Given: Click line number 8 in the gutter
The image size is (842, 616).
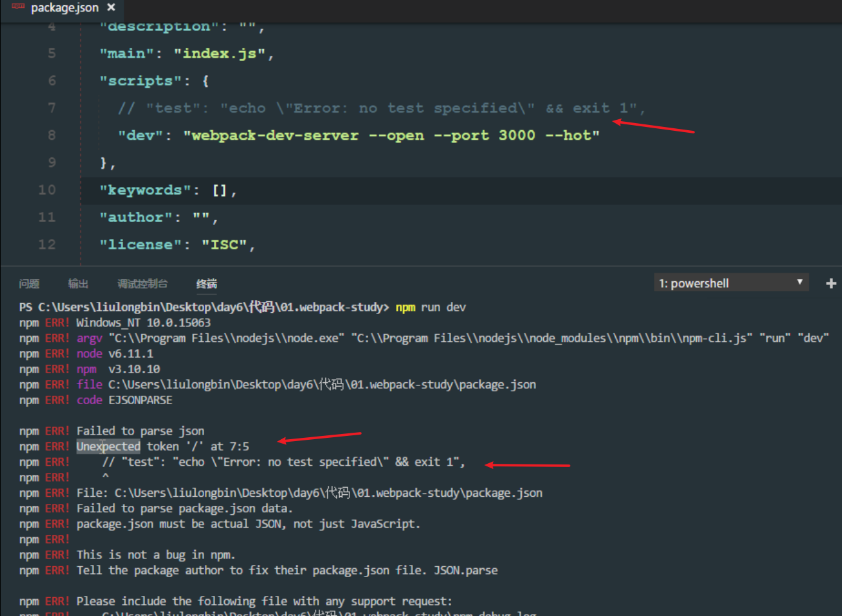Looking at the screenshot, I should tap(52, 135).
